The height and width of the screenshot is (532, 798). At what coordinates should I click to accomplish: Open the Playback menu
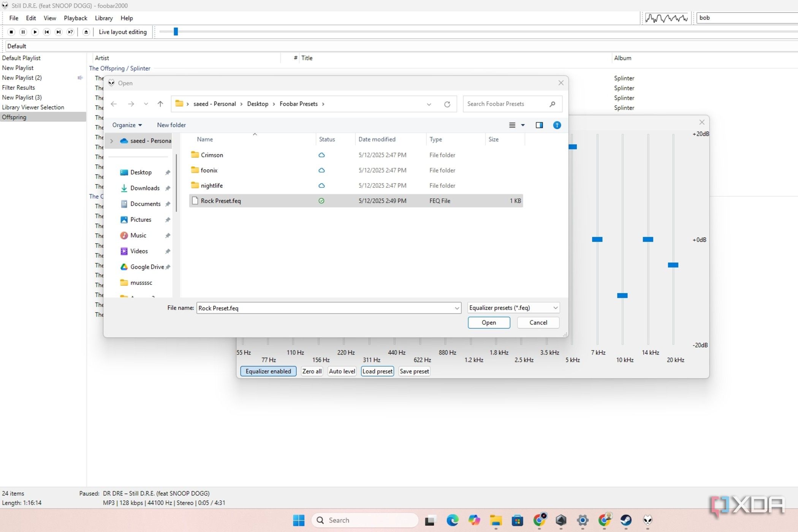[75, 18]
